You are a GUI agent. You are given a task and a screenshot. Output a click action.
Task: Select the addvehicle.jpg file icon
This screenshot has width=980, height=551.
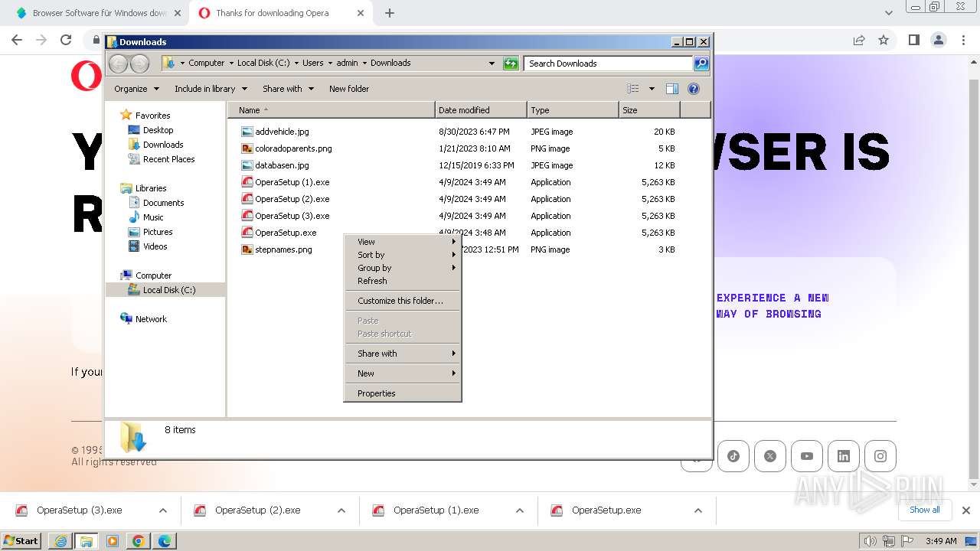pos(247,132)
